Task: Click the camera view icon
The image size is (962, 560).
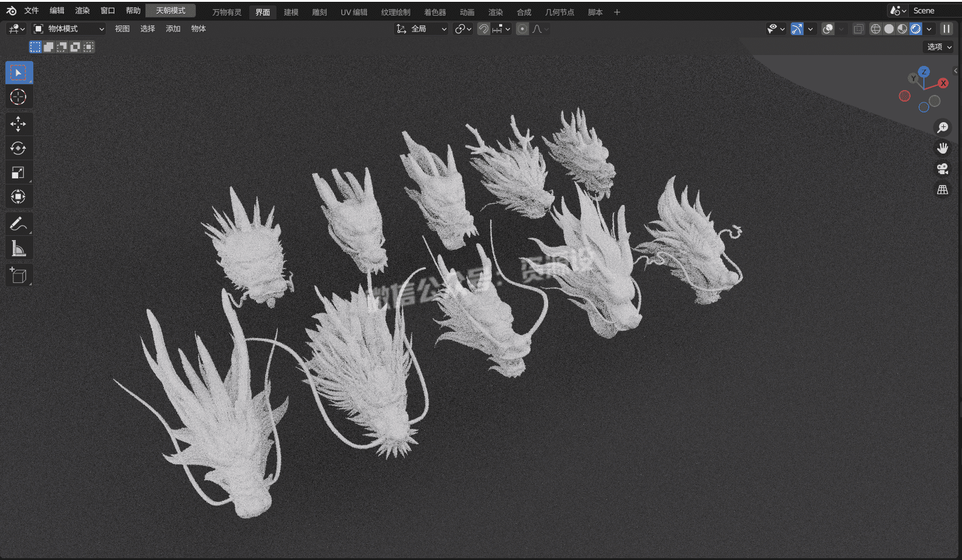Action: point(942,169)
